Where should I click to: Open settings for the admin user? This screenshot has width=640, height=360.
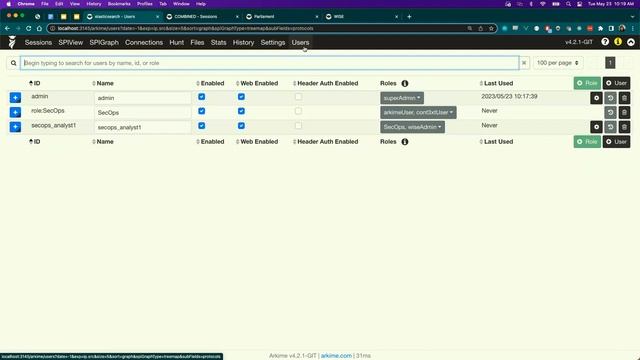pyautogui.click(x=596, y=98)
